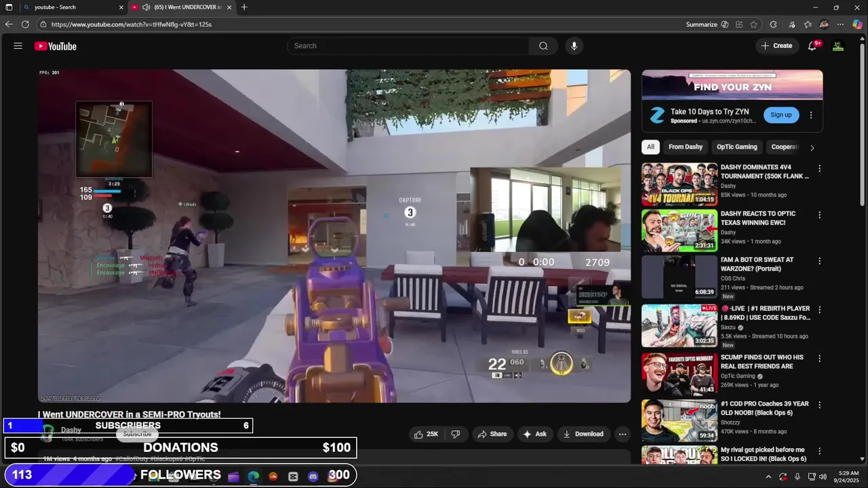The width and height of the screenshot is (868, 488).
Task: Go back with the browser back arrow
Action: tap(9, 24)
